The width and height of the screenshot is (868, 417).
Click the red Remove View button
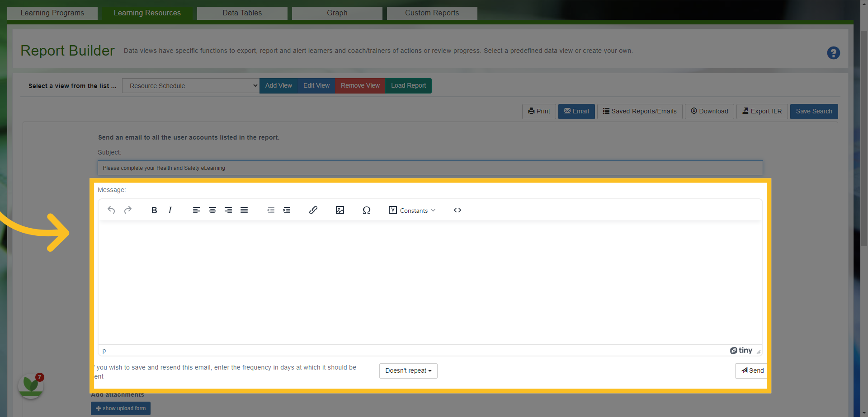(360, 86)
